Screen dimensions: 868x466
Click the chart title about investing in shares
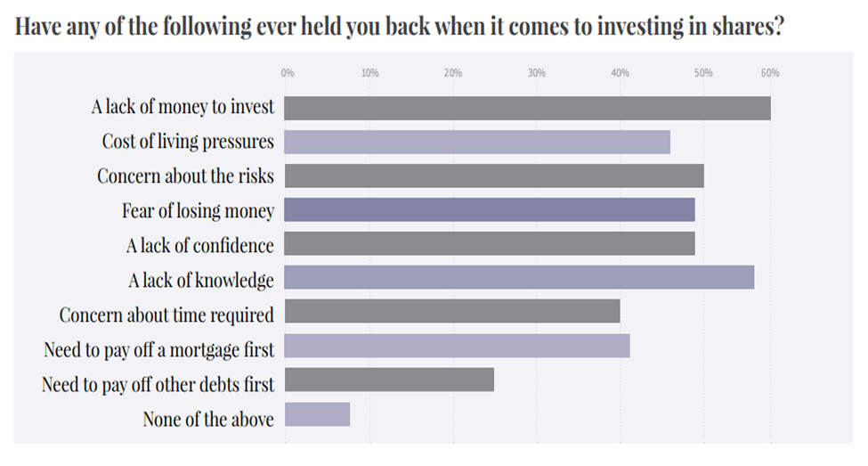pos(400,25)
